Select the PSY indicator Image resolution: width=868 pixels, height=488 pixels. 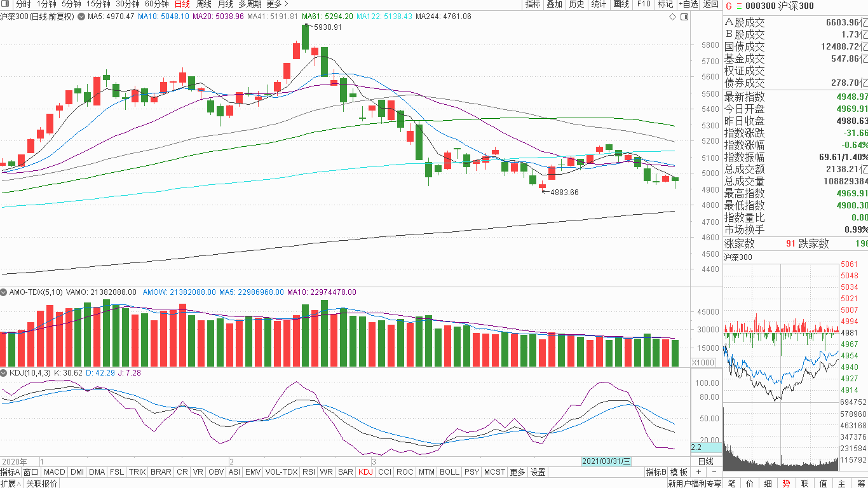click(471, 472)
